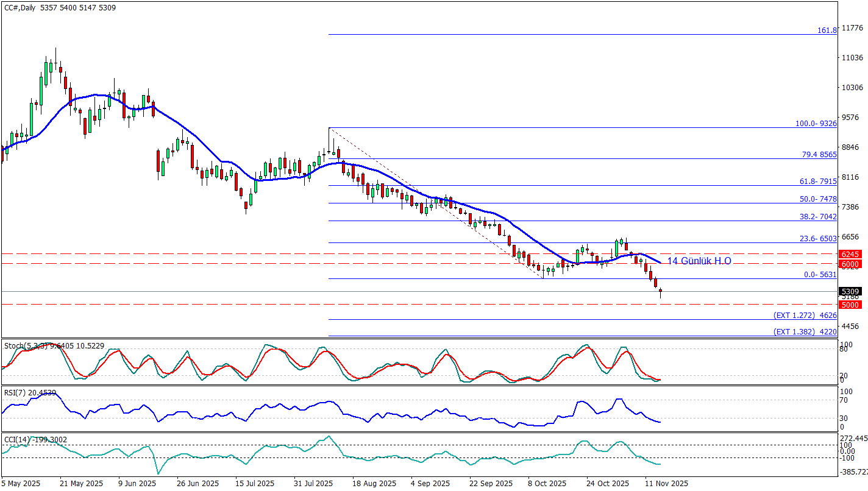Click the EXT 1.382 4220 extension label
The height and width of the screenshot is (491, 868).
pyautogui.click(x=805, y=332)
